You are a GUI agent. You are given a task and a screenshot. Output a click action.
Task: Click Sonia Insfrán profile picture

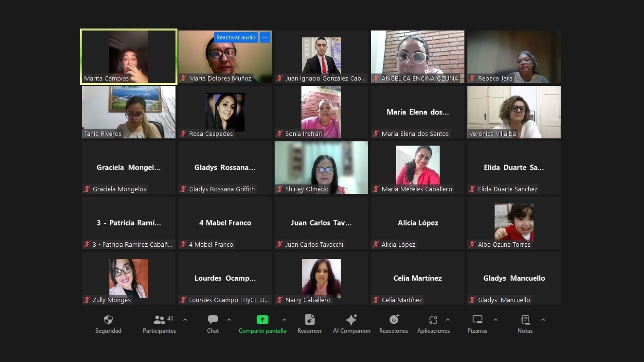pyautogui.click(x=321, y=112)
